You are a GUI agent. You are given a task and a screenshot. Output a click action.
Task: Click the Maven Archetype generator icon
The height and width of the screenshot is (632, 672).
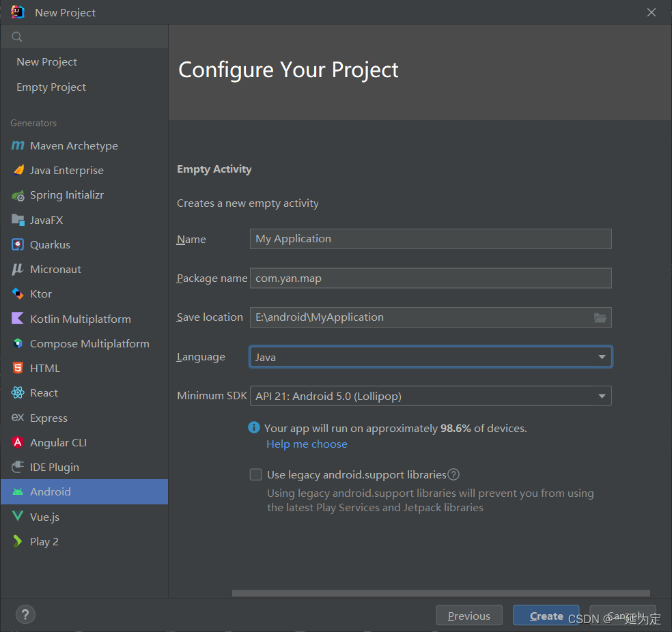(x=18, y=146)
